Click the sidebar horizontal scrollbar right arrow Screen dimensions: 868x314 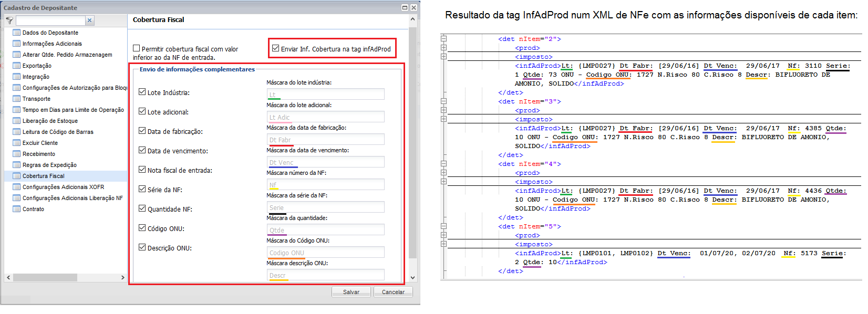click(122, 277)
